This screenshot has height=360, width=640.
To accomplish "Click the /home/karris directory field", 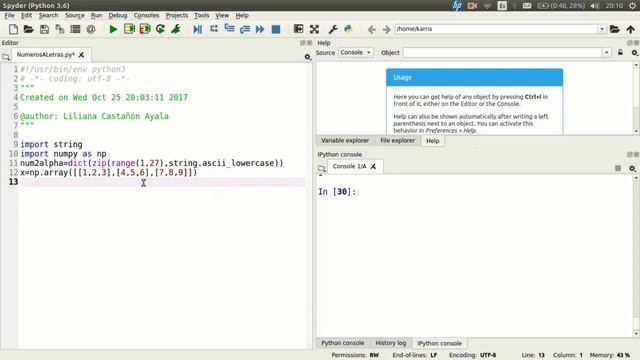I will (496, 29).
